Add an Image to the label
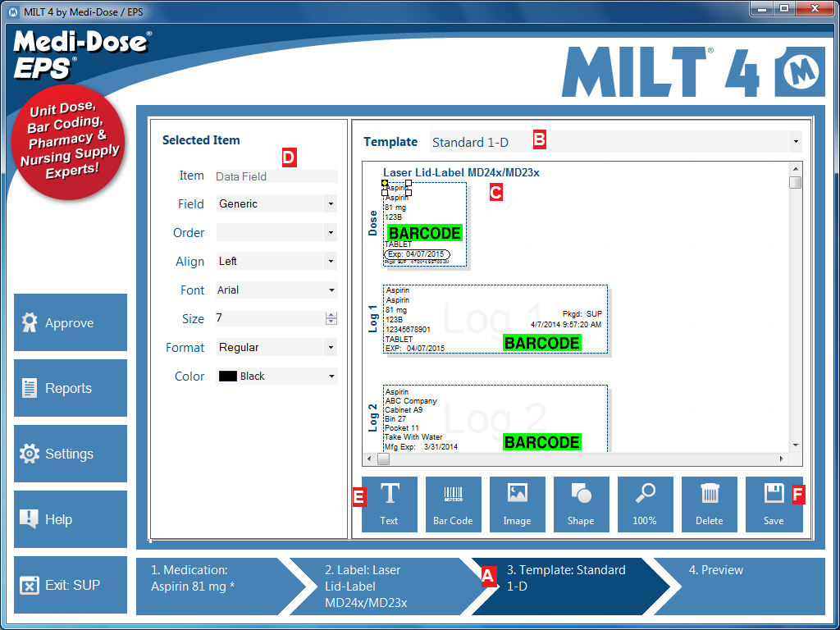Screen dimensions: 840x630 click(518, 504)
